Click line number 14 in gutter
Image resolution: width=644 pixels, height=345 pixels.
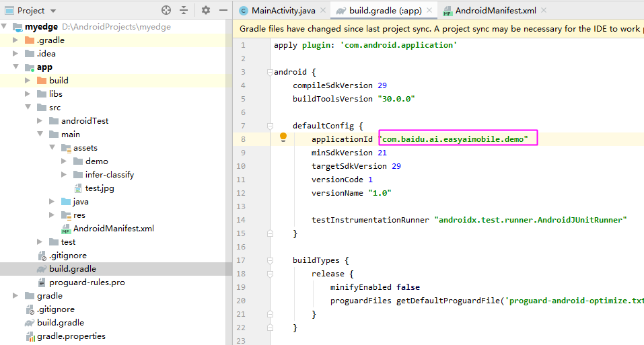[241, 220]
